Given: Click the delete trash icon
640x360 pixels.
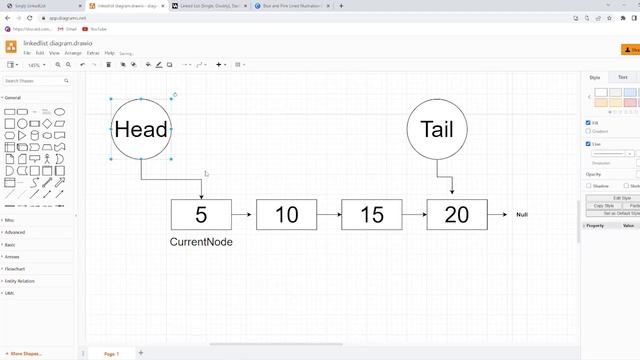Looking at the screenshot, I should point(109,64).
